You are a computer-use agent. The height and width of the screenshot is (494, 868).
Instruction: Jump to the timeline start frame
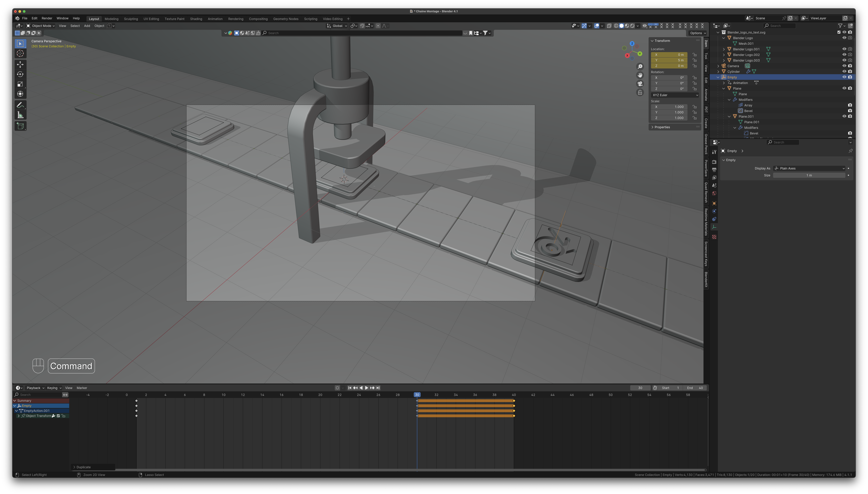350,388
